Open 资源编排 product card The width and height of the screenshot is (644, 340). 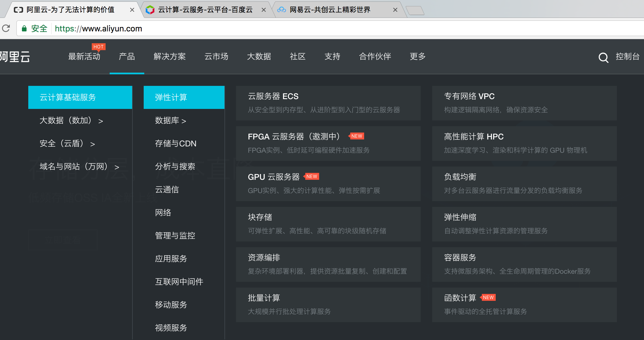click(x=328, y=265)
